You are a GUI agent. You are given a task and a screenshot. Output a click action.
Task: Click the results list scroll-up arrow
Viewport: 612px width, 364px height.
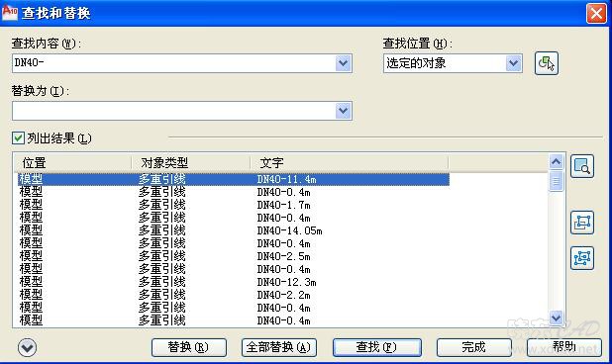[x=557, y=161]
